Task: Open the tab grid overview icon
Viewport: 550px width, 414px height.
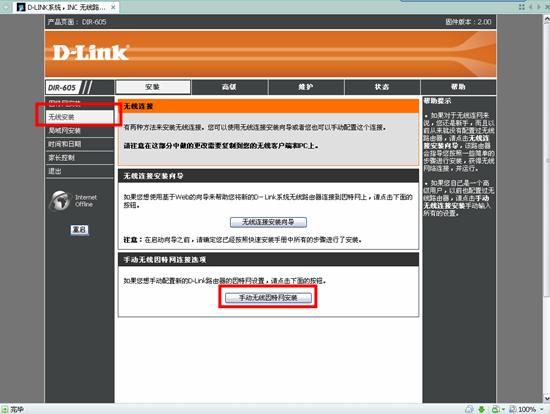Action: (522, 7)
